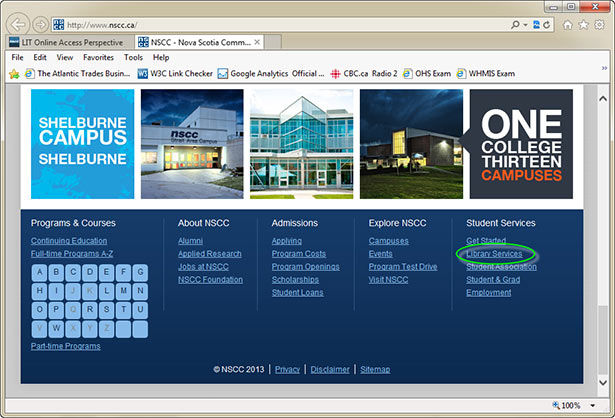Open the Favorites menu
Viewport: 615px width, 418px height.
(98, 58)
